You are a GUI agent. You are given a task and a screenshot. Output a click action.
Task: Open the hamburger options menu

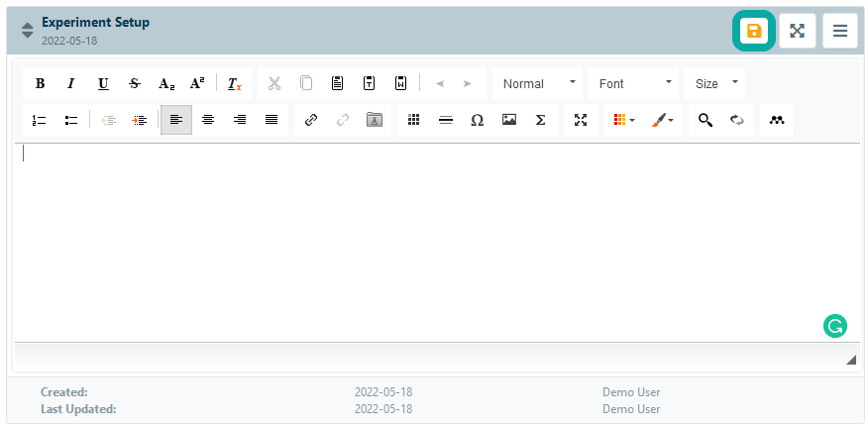coord(839,31)
